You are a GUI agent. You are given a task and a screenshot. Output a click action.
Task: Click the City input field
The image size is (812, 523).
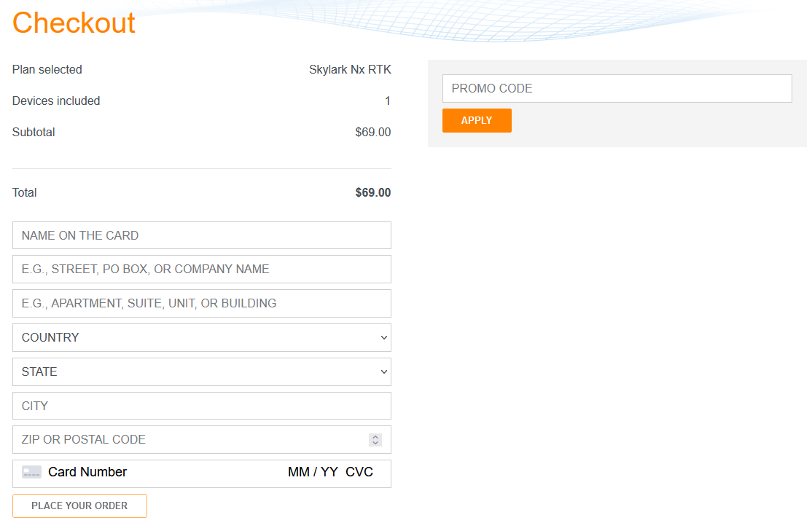tap(201, 406)
